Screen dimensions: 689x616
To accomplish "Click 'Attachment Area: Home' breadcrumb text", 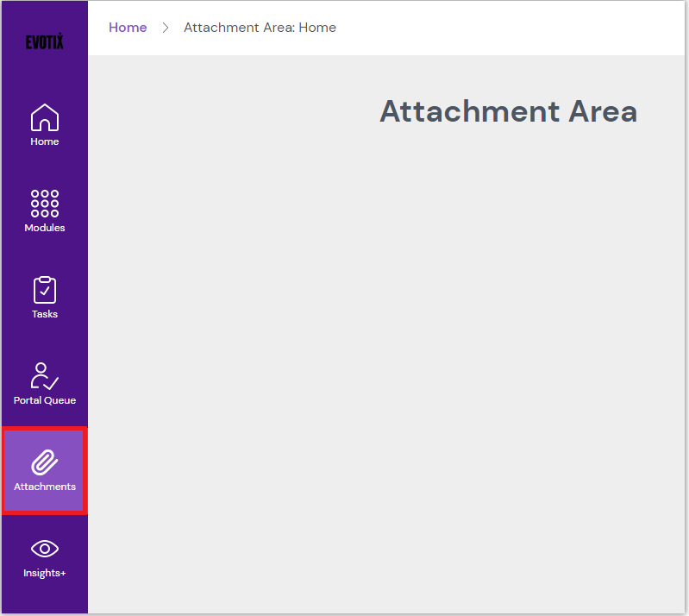I will click(260, 28).
